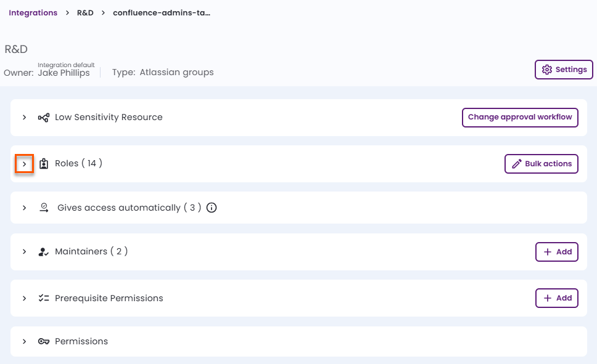Click the Prerequisite Permissions checklist icon
The width and height of the screenshot is (597, 364).
44,297
